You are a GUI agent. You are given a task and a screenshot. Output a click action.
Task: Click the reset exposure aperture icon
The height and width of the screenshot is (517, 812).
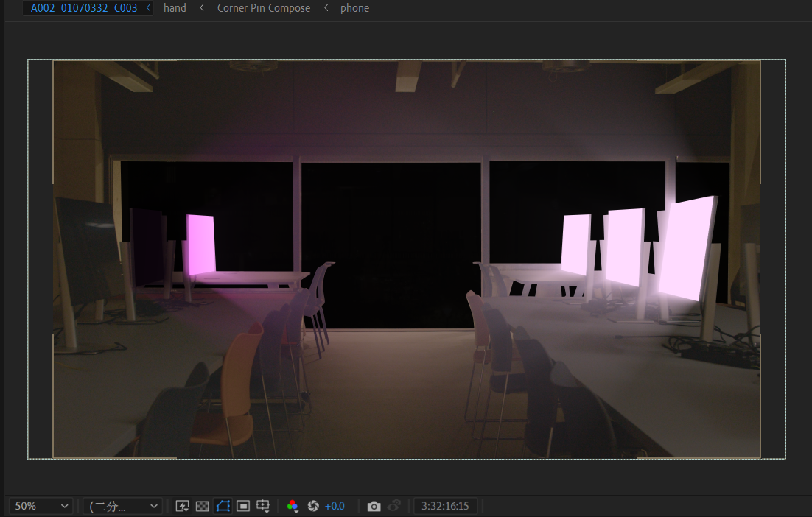(312, 506)
